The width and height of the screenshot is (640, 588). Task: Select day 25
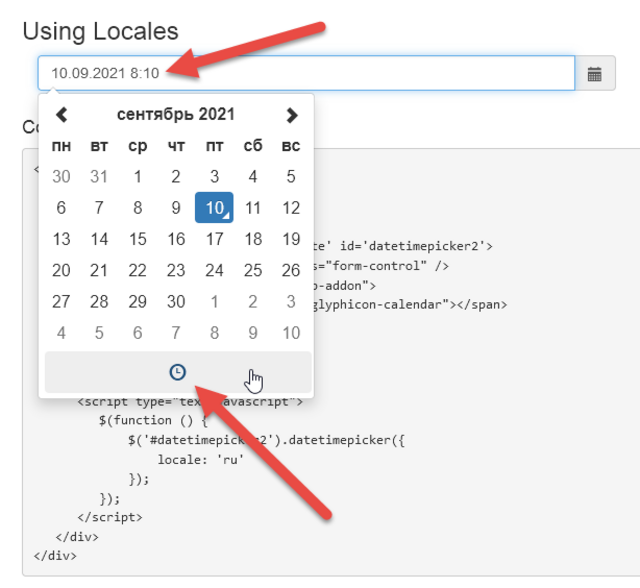pyautogui.click(x=253, y=270)
